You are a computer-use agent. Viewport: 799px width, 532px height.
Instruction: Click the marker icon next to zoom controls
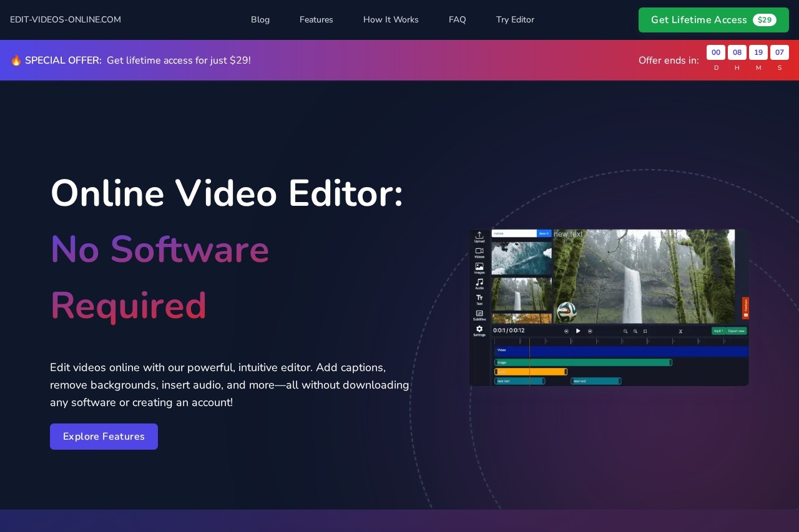click(x=645, y=331)
